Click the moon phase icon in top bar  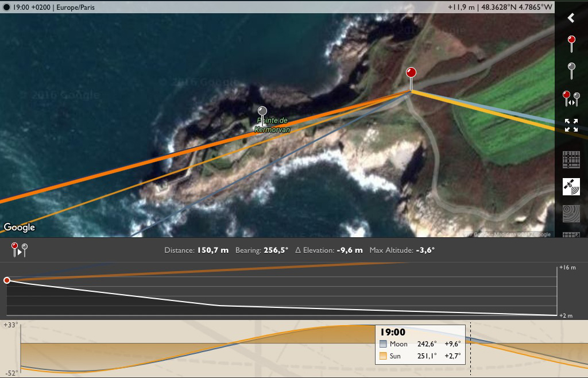6,7
